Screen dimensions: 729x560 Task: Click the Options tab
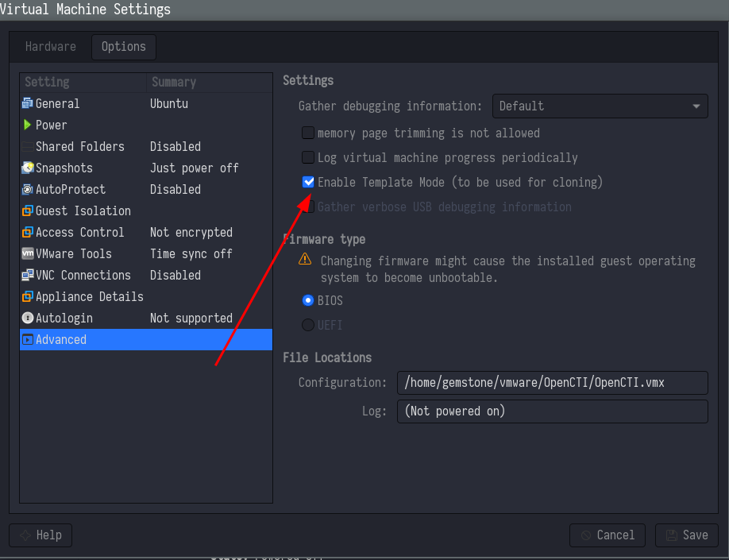pos(123,47)
